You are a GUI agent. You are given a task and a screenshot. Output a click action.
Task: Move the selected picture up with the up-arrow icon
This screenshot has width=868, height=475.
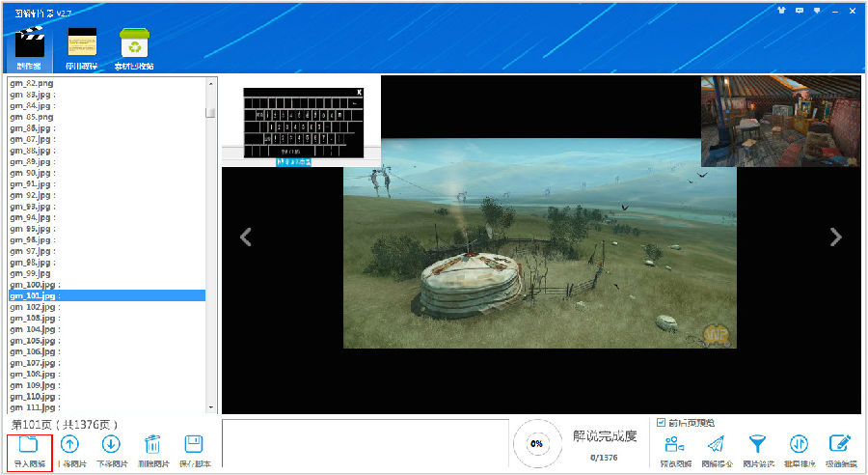[x=69, y=444]
